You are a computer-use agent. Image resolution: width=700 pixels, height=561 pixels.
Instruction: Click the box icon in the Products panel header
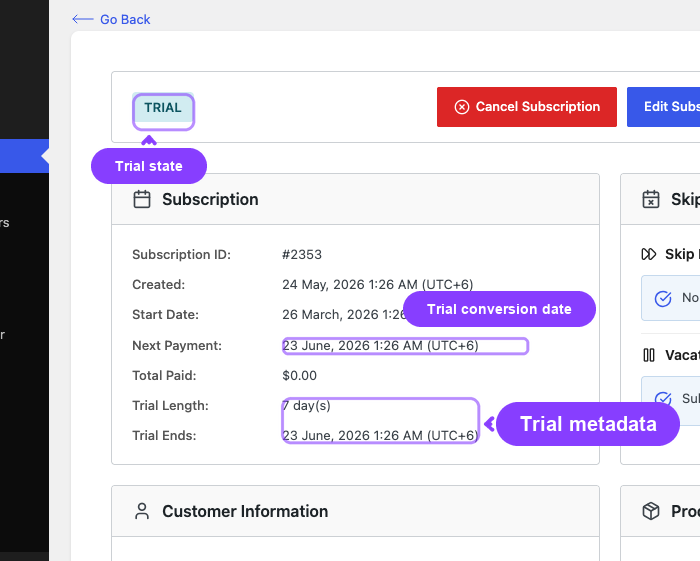pyautogui.click(x=651, y=511)
